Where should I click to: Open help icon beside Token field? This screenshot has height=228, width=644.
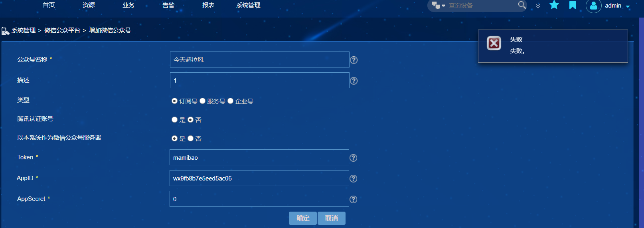coord(353,158)
